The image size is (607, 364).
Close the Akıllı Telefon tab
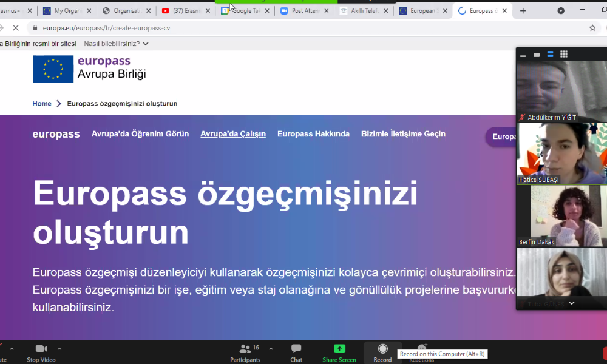pyautogui.click(x=385, y=11)
